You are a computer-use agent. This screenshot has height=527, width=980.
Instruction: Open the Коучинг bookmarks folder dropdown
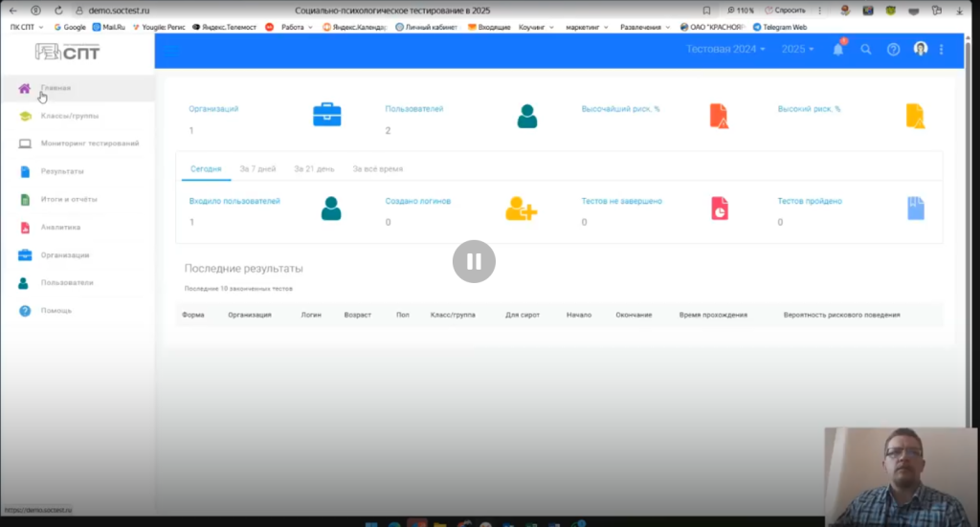click(537, 28)
